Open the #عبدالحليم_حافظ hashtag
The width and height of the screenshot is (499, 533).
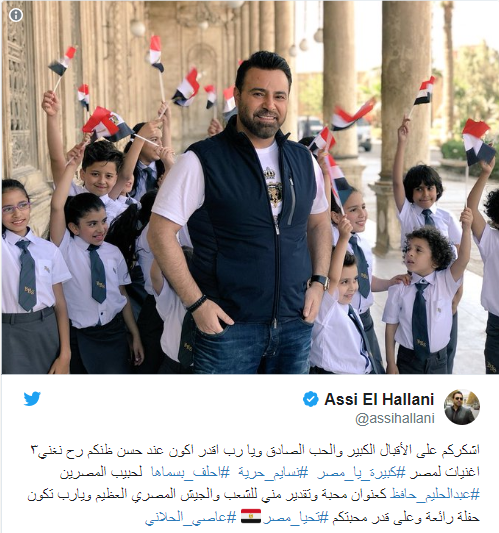coord(434,494)
